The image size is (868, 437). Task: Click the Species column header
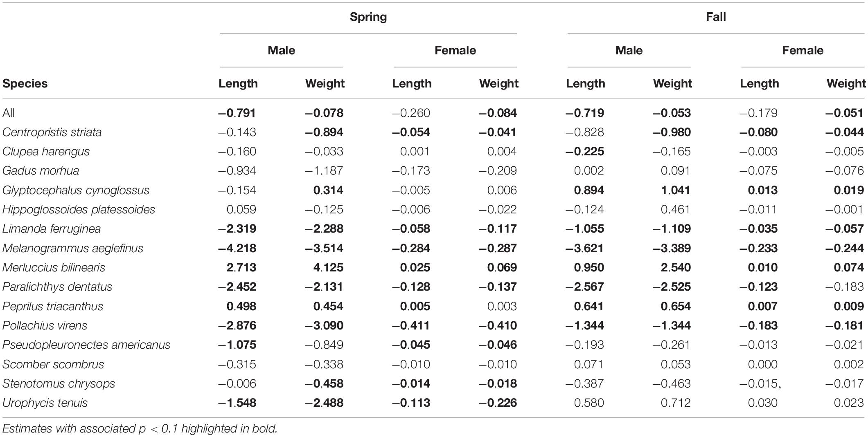(25, 84)
